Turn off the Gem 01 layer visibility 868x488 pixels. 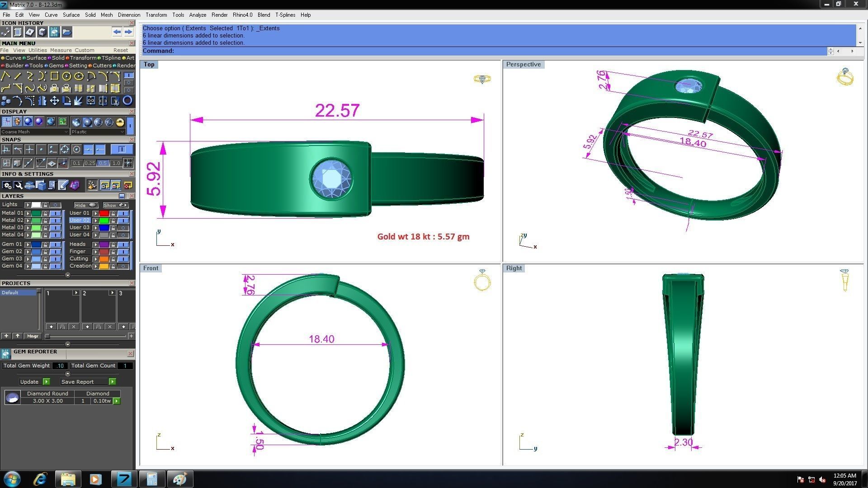click(55, 244)
